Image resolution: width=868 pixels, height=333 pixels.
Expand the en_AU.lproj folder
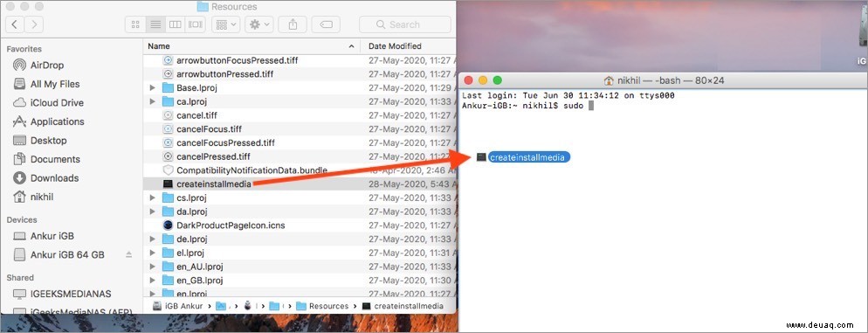coord(153,267)
